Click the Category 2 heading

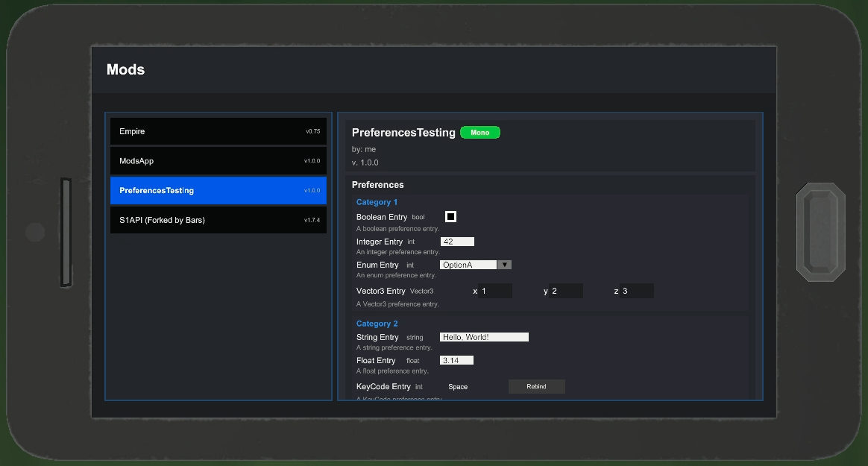pyautogui.click(x=377, y=323)
